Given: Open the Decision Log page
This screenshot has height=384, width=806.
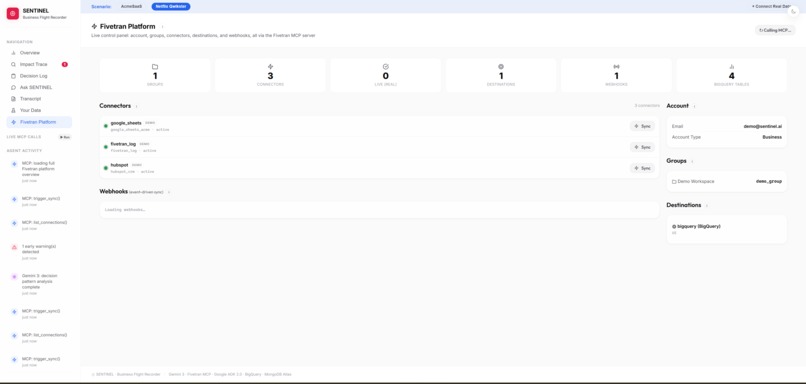Looking at the screenshot, I should click(39, 76).
